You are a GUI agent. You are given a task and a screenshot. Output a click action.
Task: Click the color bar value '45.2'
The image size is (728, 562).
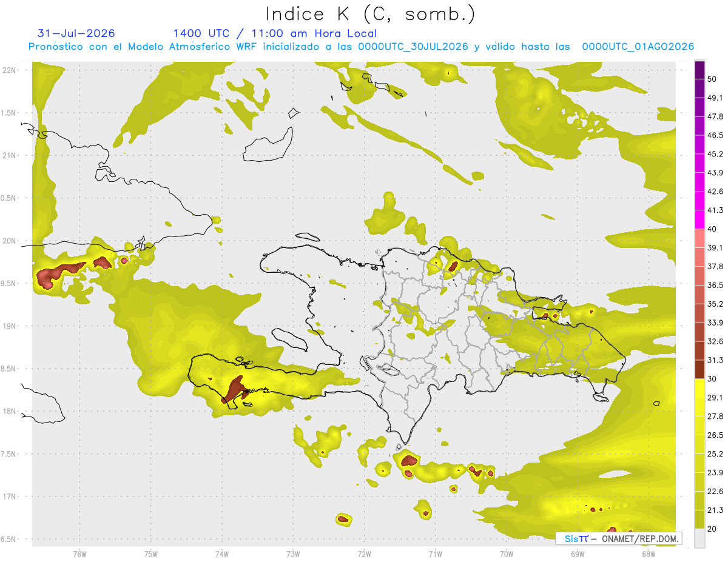coord(715,154)
